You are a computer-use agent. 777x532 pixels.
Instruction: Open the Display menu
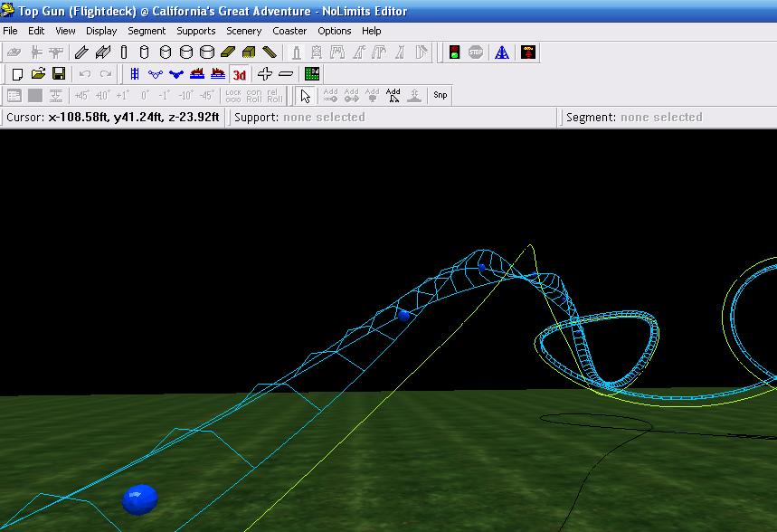tap(101, 31)
